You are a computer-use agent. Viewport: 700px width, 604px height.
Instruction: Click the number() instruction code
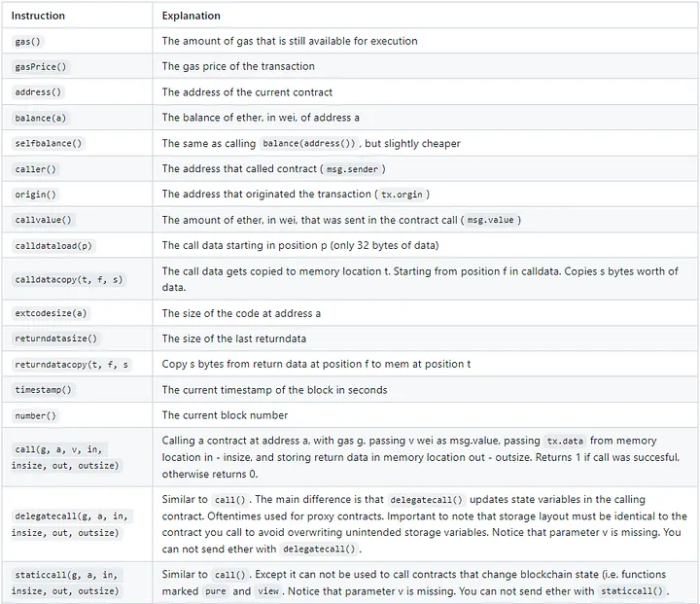click(x=35, y=415)
